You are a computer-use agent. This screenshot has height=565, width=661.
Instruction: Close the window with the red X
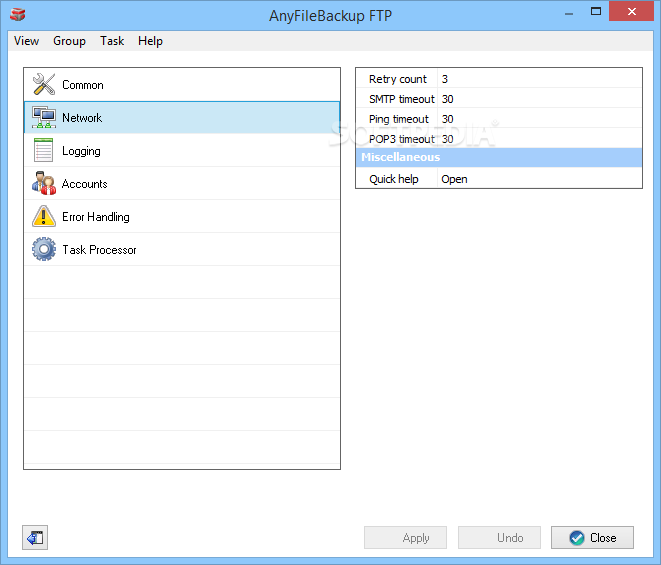coord(631,11)
